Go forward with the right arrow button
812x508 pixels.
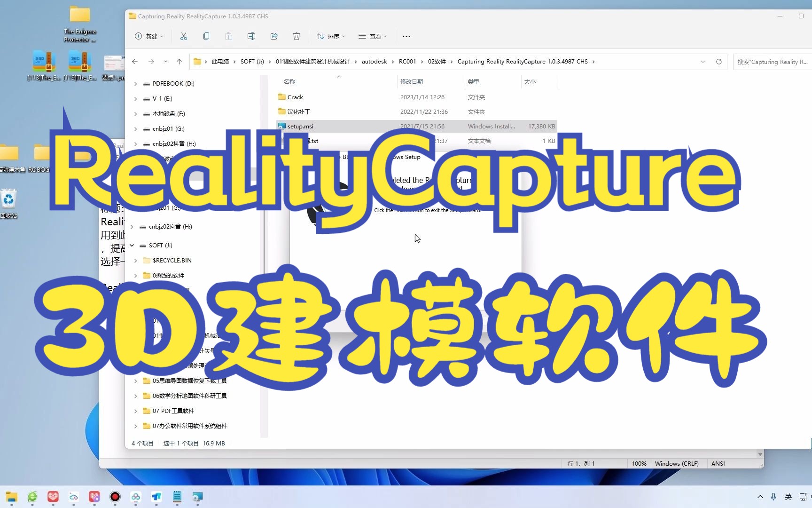(x=151, y=62)
